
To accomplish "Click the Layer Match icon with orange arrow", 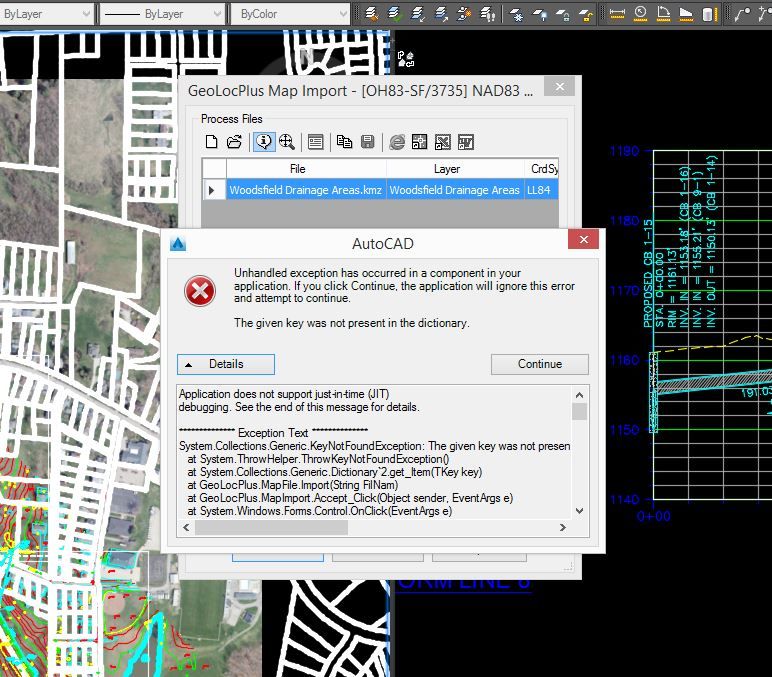I will click(372, 14).
